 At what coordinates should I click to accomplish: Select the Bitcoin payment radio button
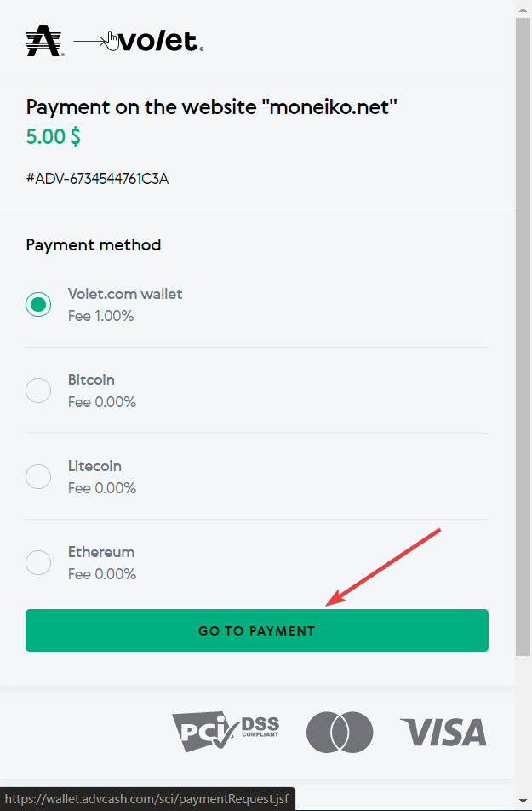(x=38, y=390)
